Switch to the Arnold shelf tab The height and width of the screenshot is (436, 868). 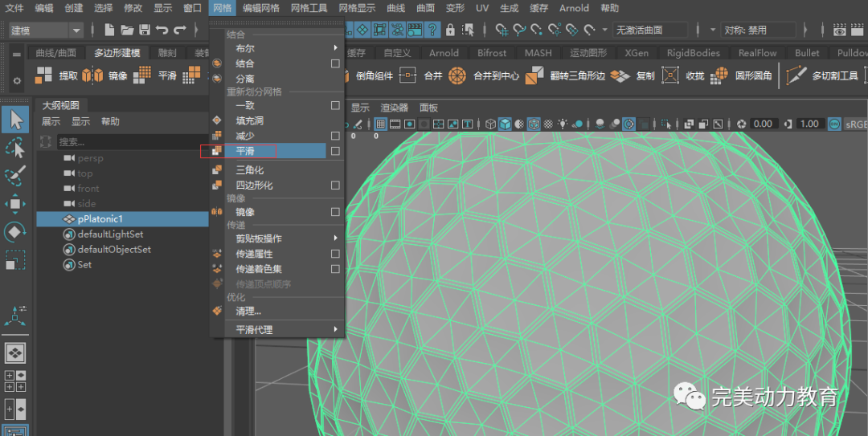(444, 53)
